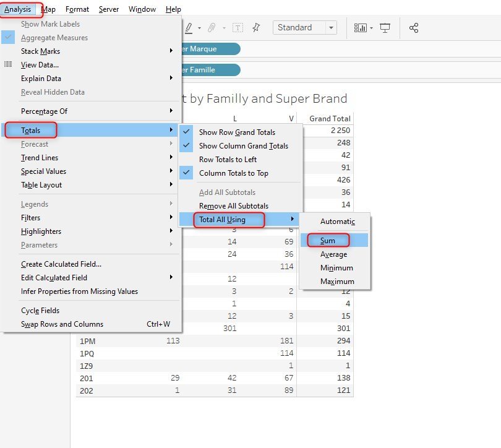Click the highlighter pen toolbar icon

[x=189, y=28]
